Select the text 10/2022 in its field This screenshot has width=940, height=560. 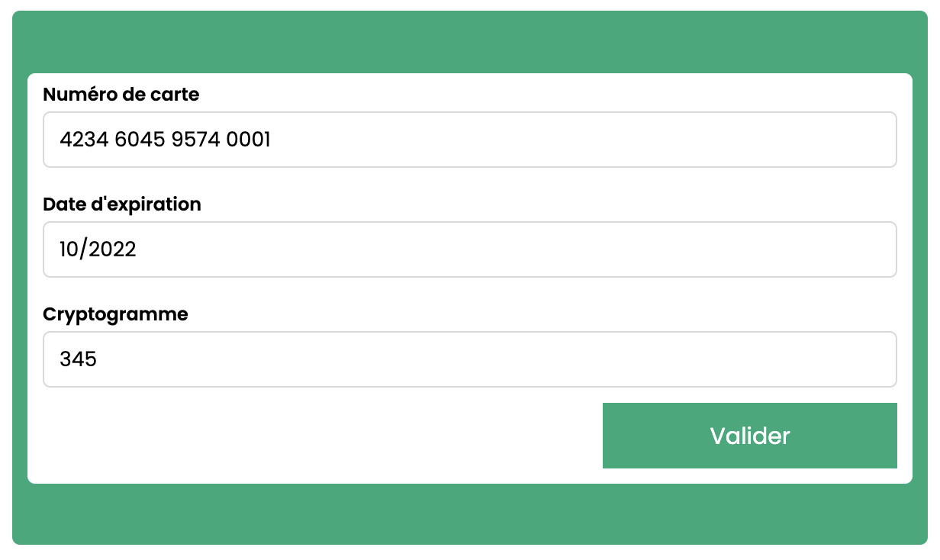[x=98, y=249]
